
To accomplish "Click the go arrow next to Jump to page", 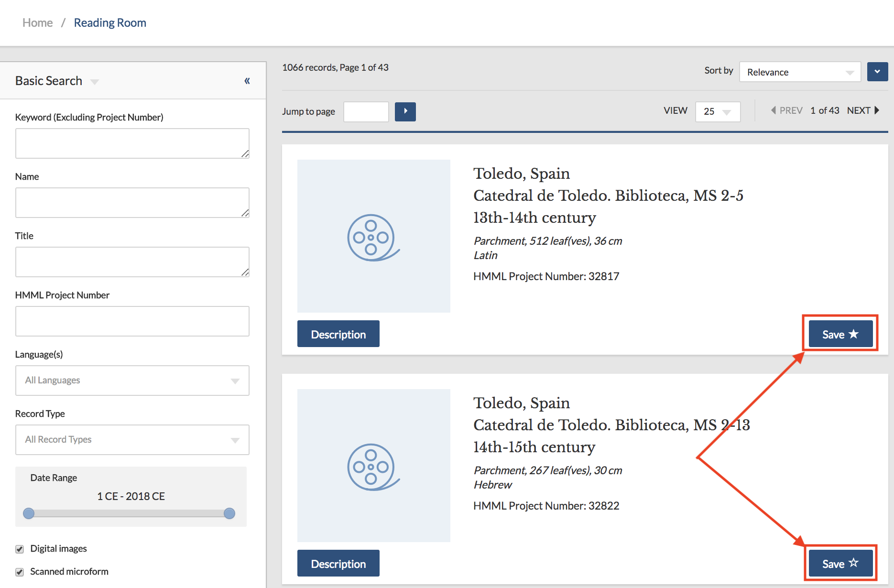I will click(x=405, y=111).
